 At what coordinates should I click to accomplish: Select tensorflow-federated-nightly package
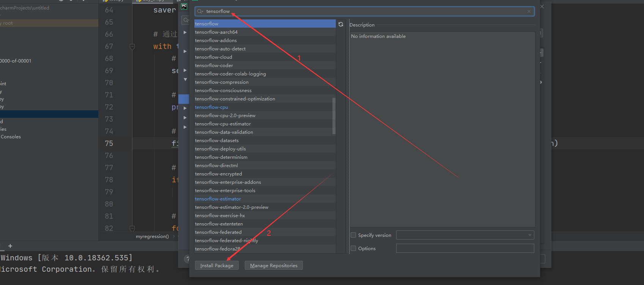[265, 240]
